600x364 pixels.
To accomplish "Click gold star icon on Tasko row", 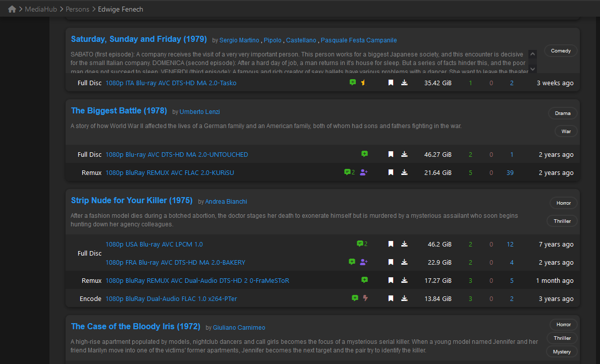I will click(363, 82).
